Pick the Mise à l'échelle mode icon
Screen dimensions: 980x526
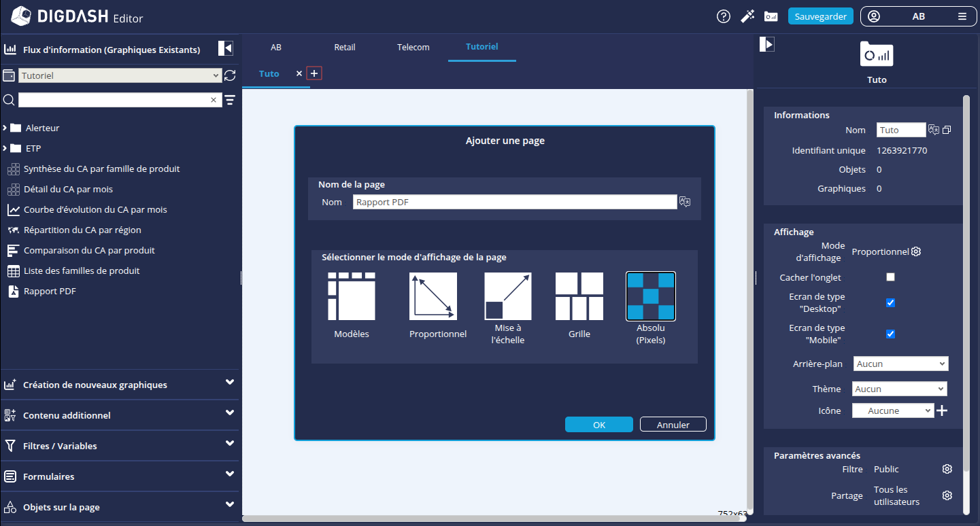click(507, 296)
